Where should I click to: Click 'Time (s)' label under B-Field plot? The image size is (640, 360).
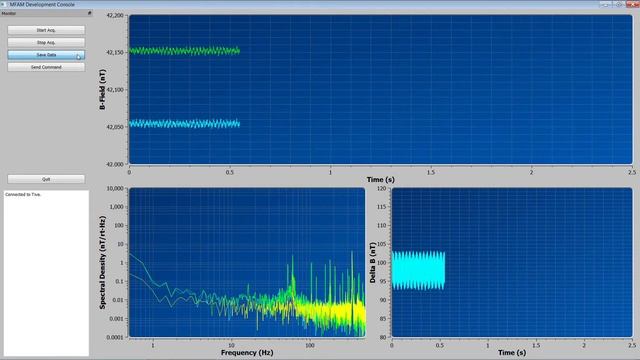[x=380, y=180]
